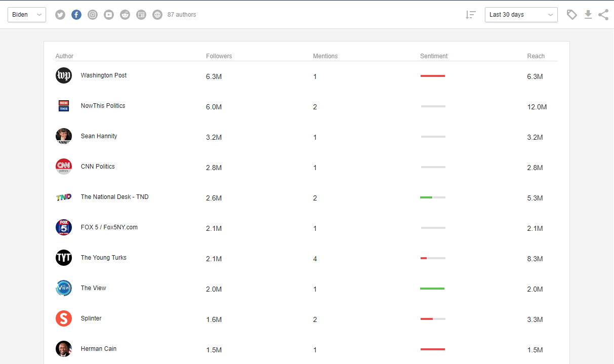This screenshot has width=614, height=364.
Task: Click The View logo avatar
Action: [x=64, y=288]
